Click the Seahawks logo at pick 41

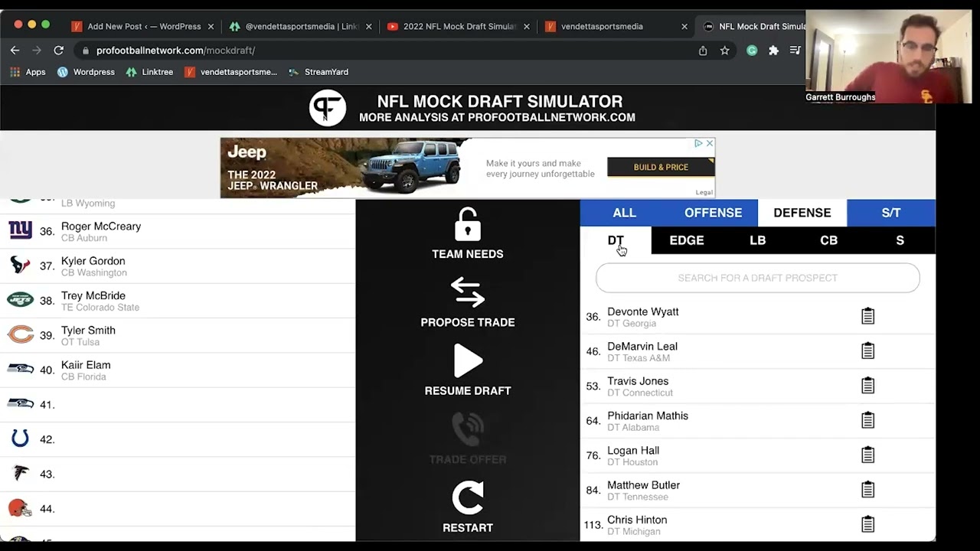coord(21,403)
